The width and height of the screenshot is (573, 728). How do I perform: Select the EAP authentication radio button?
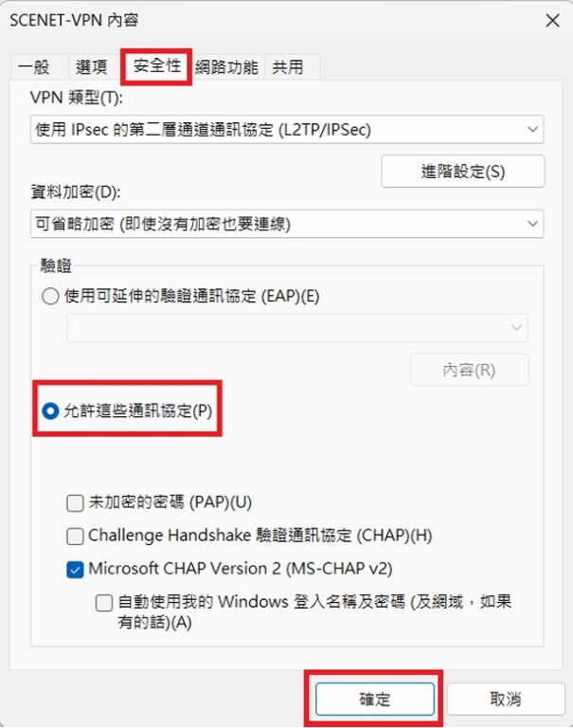(50, 296)
